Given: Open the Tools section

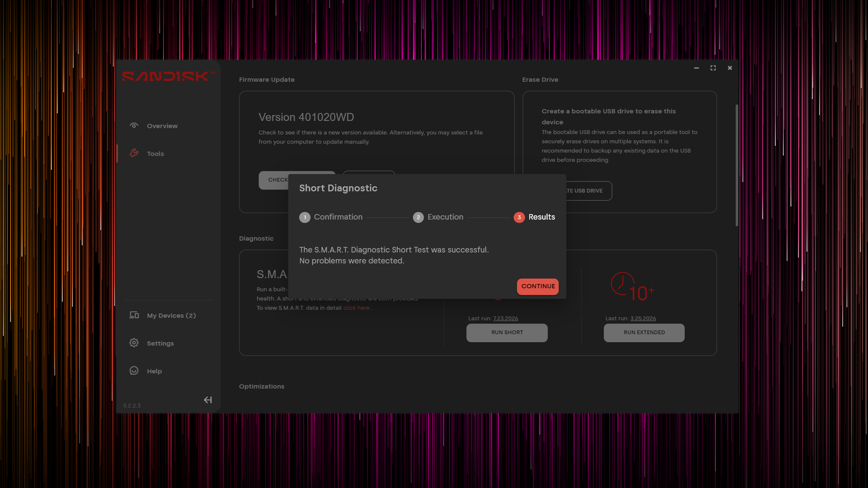Looking at the screenshot, I should pyautogui.click(x=155, y=154).
